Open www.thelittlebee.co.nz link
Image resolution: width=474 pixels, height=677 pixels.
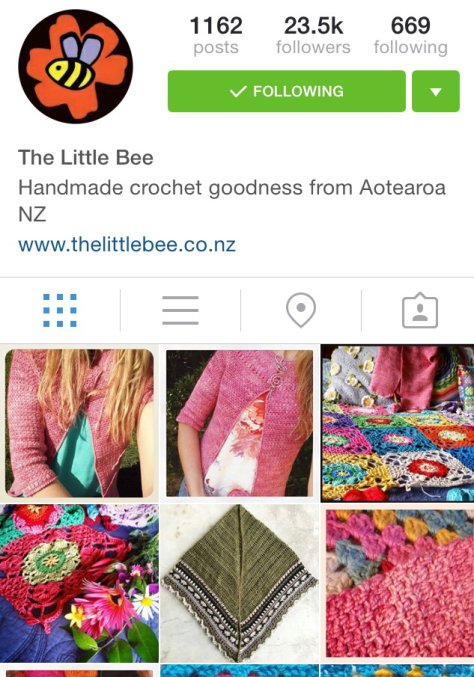(x=127, y=245)
